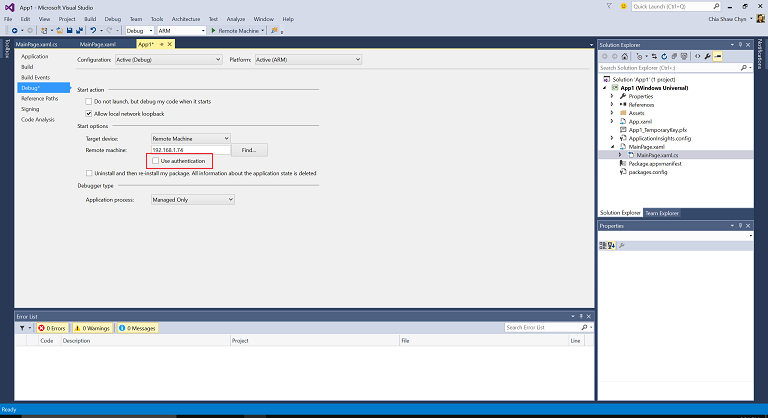Click the notifications flag icon in title bar
The width and height of the screenshot is (768, 418).
pos(609,6)
